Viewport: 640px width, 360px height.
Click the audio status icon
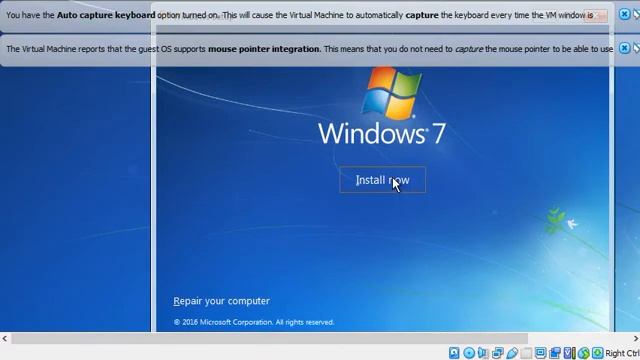[483, 353]
